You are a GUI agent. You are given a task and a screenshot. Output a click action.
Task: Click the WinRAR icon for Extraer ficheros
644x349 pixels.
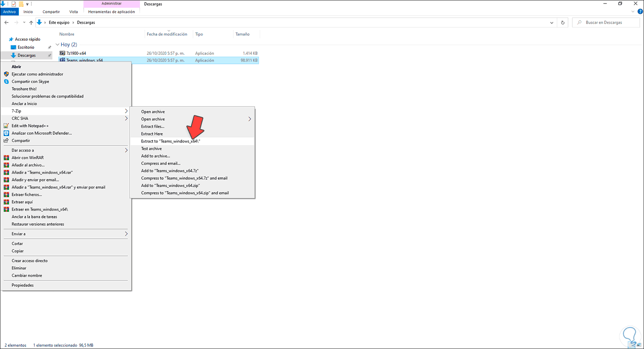[x=6, y=194]
